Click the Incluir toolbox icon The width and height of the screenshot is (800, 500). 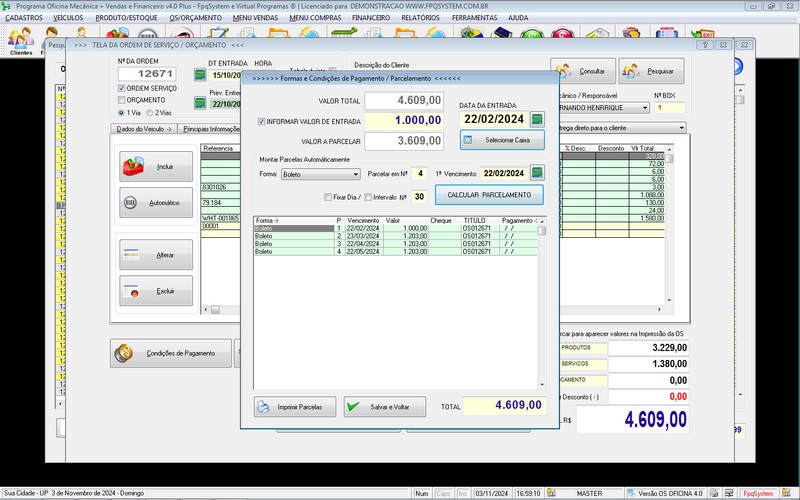[x=135, y=165]
